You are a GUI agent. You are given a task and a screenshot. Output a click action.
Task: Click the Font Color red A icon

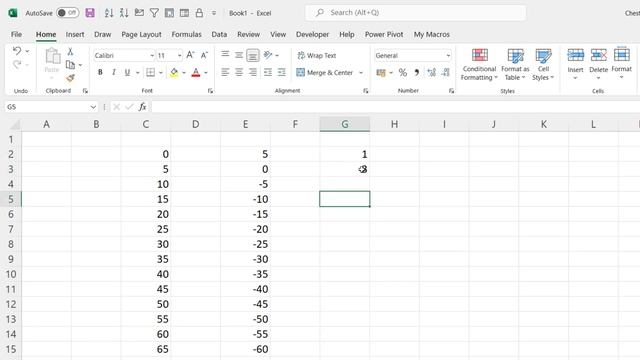click(x=196, y=72)
